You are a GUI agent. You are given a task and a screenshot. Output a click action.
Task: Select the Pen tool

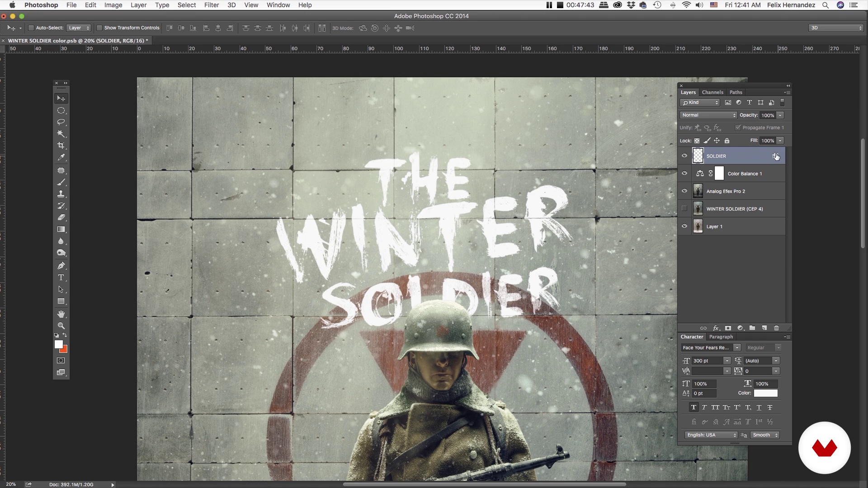61,266
